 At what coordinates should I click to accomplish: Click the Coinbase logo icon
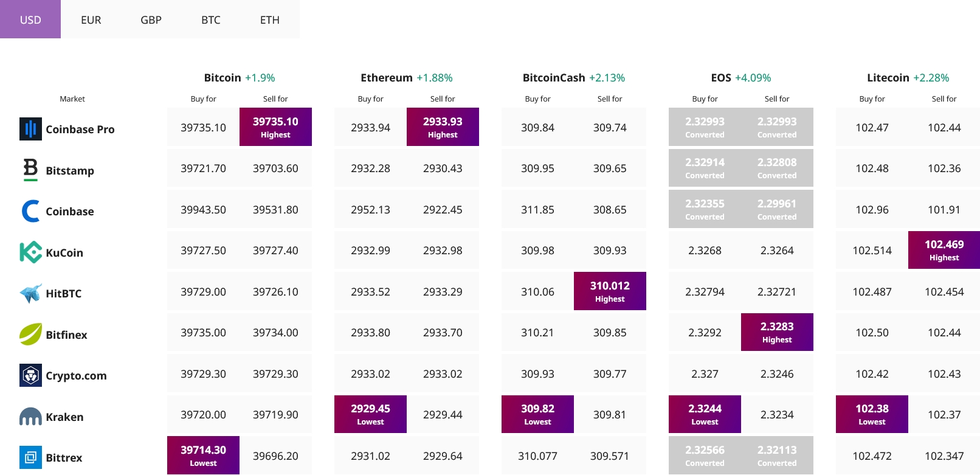pos(30,211)
